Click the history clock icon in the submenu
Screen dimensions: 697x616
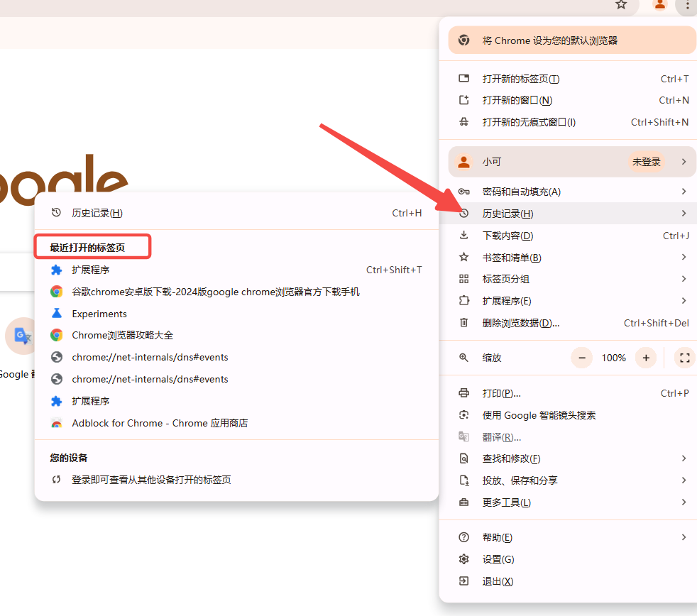56,212
